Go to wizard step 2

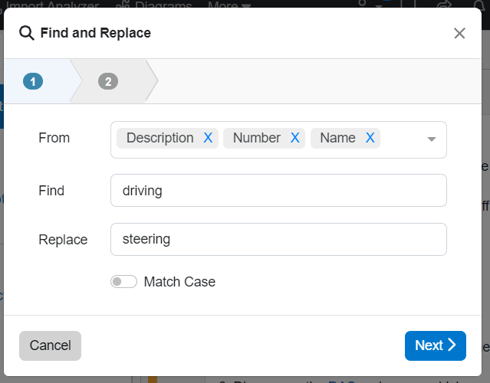pos(108,81)
